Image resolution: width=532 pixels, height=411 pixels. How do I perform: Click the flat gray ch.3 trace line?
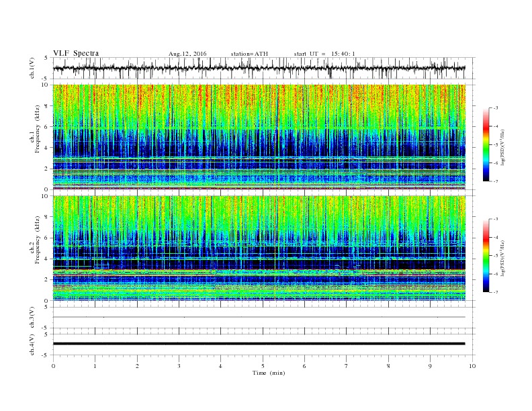(x=259, y=317)
